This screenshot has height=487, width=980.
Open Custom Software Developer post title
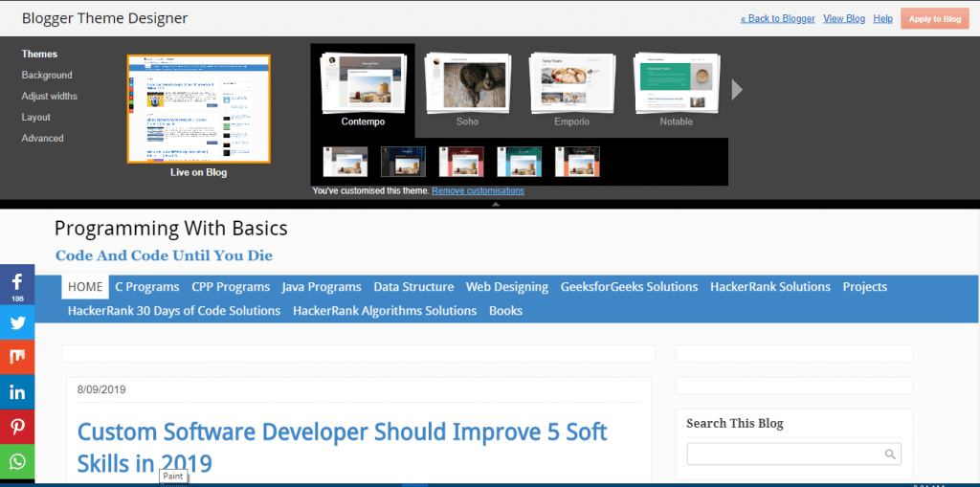[343, 448]
